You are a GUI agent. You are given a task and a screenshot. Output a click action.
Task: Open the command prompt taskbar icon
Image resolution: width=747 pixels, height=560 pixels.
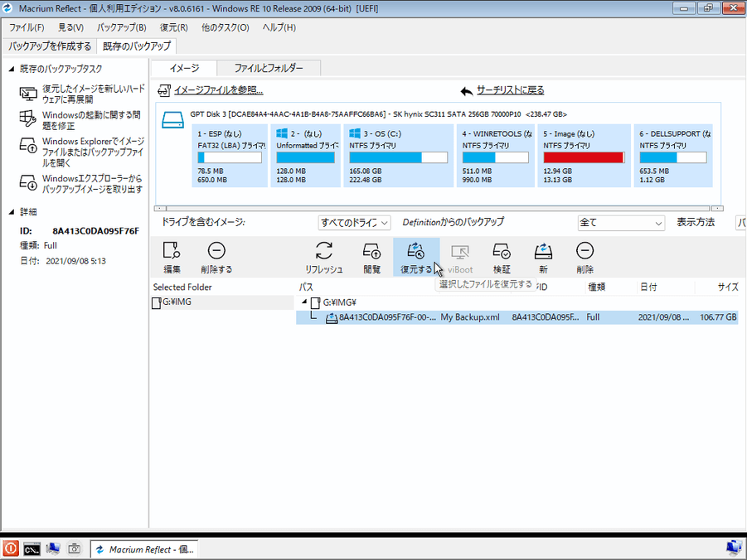32,549
